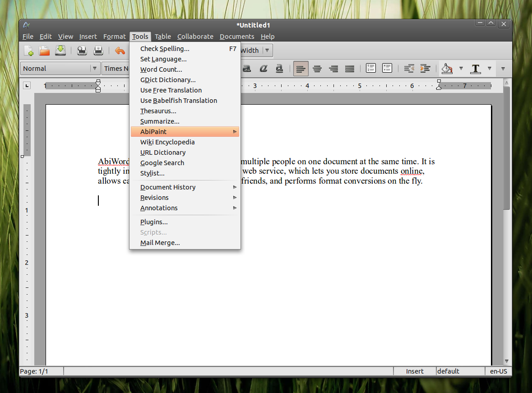532x393 pixels.
Task: Apply highlight color to text
Action: 448,68
